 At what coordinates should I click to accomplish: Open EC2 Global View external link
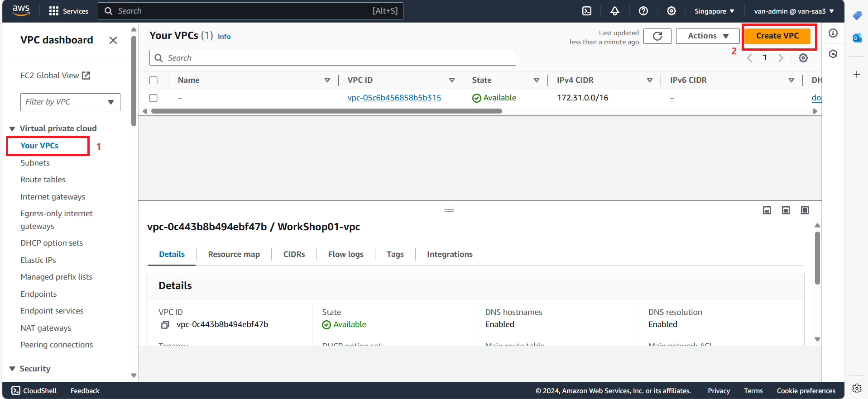click(x=55, y=76)
